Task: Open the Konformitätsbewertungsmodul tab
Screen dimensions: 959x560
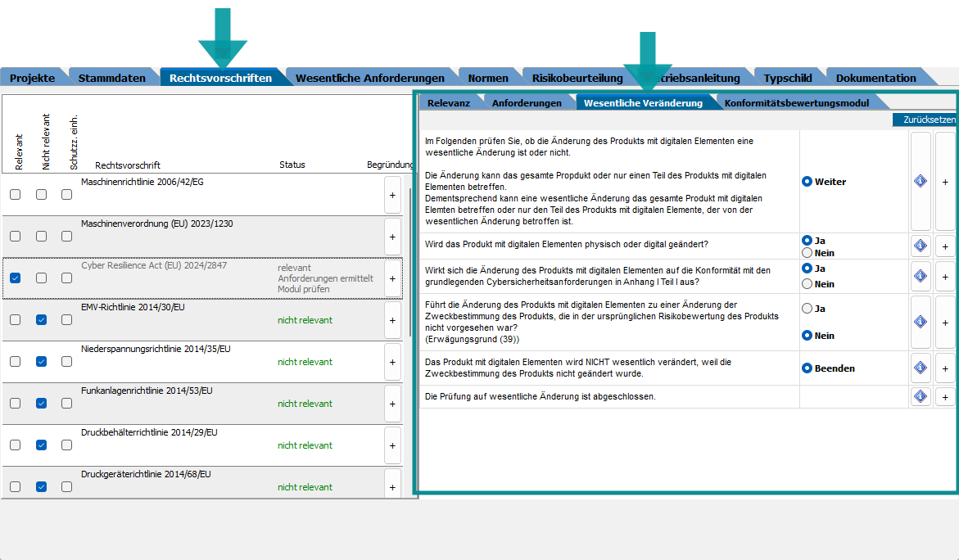Action: [796, 103]
